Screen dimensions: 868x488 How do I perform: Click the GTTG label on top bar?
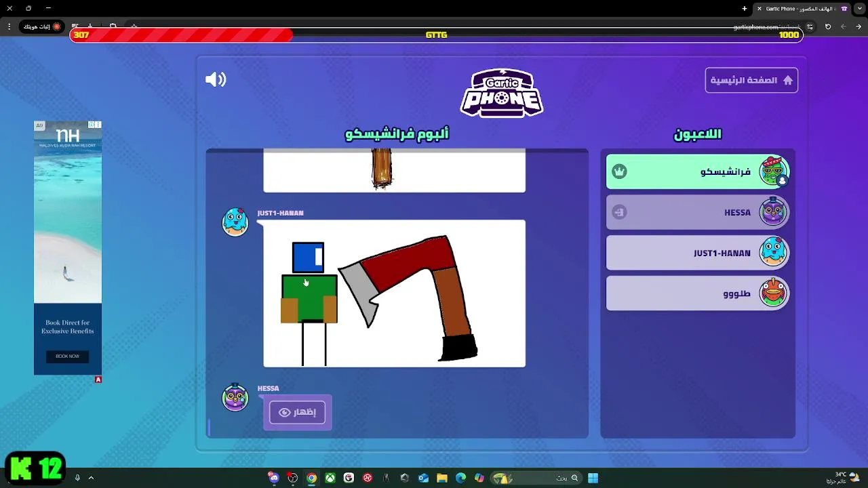[x=436, y=35]
